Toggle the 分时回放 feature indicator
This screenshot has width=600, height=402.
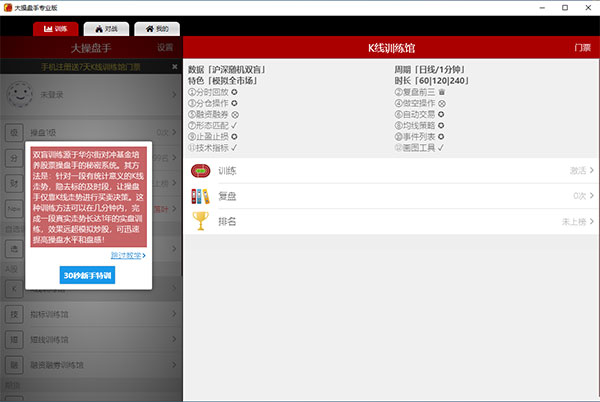tap(234, 92)
